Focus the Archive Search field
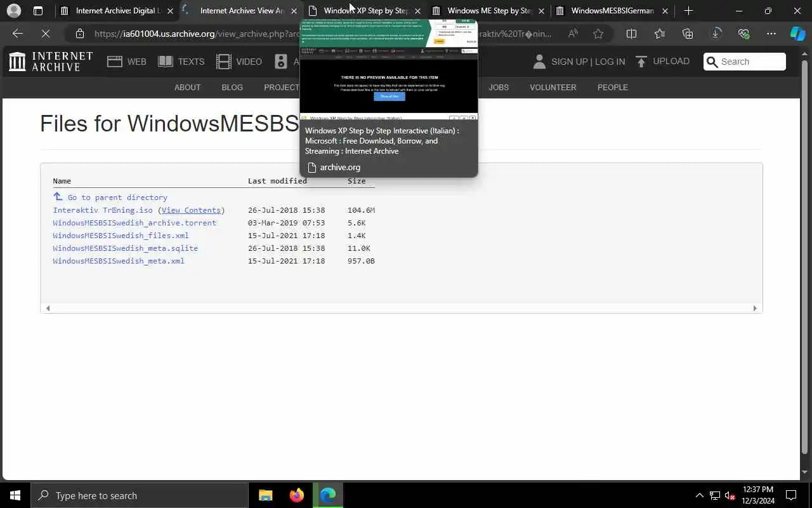Screen dimensions: 812x508 point(745,62)
